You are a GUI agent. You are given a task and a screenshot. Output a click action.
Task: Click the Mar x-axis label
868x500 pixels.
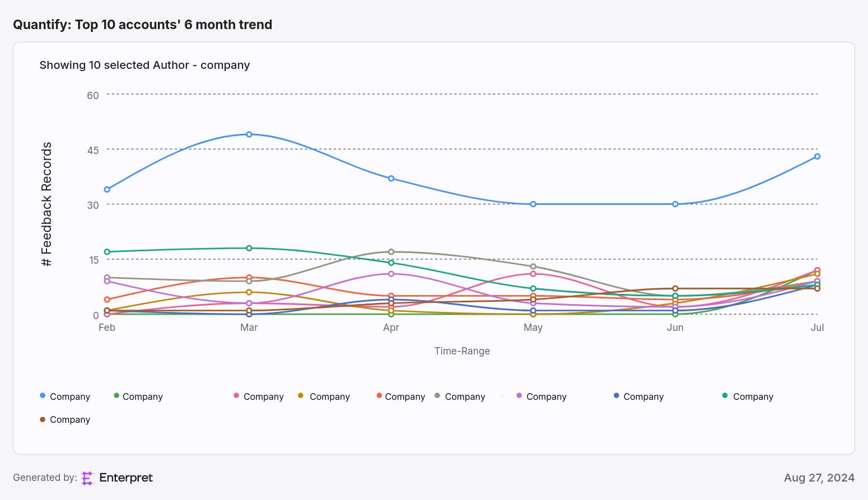(x=249, y=328)
